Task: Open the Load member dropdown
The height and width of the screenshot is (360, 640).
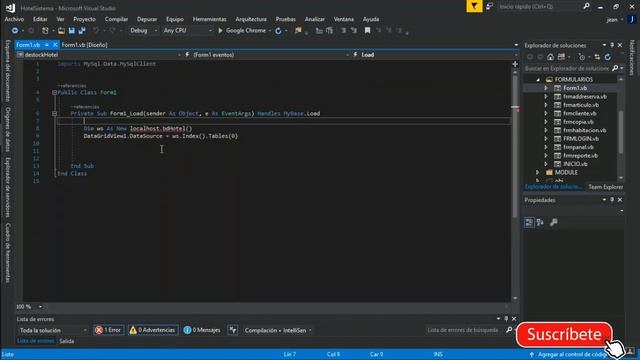Action: (x=435, y=55)
